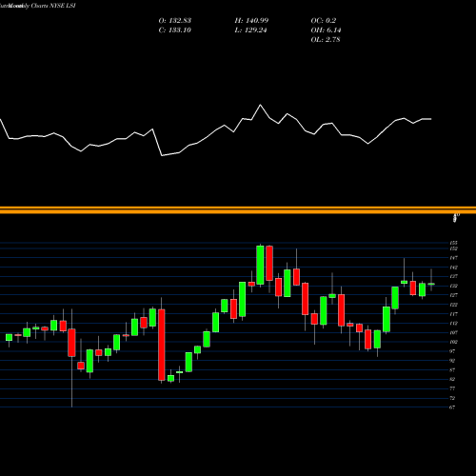Click the 72 price axis label
The width and height of the screenshot is (476, 476).
pos(453,398)
